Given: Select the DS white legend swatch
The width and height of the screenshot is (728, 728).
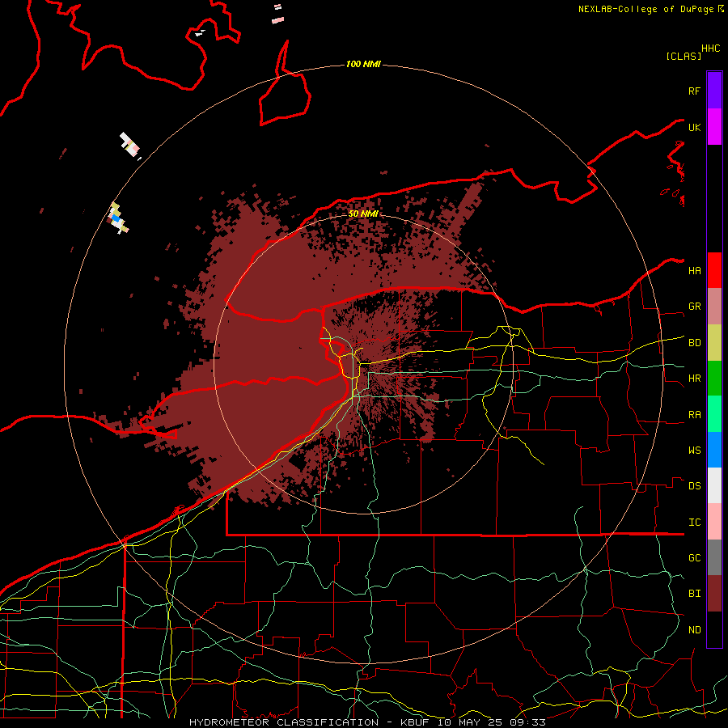Looking at the screenshot, I should [714, 485].
